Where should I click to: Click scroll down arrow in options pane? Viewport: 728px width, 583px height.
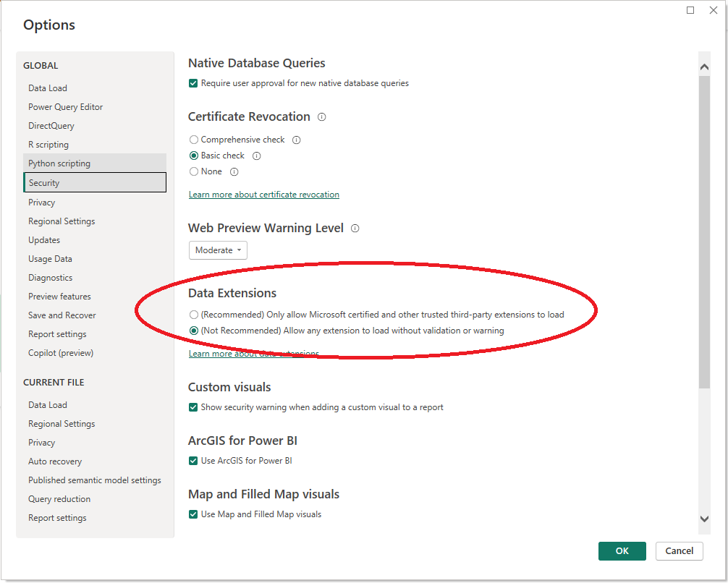(x=705, y=519)
